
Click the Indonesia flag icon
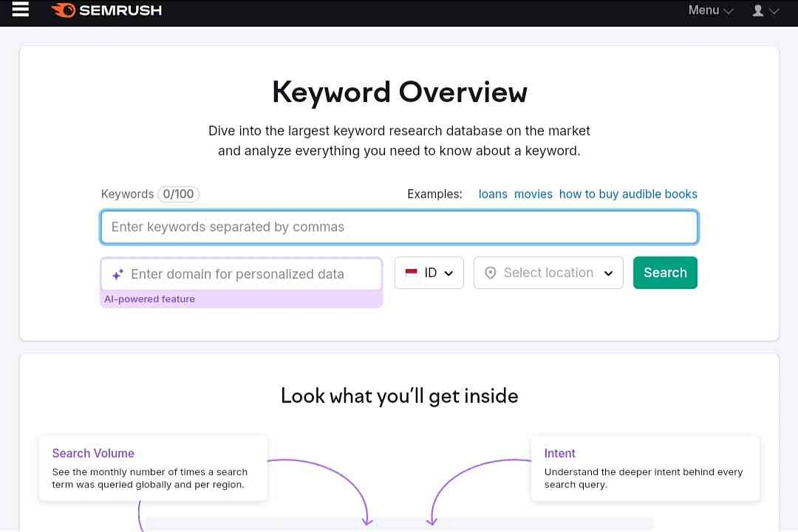pos(412,273)
